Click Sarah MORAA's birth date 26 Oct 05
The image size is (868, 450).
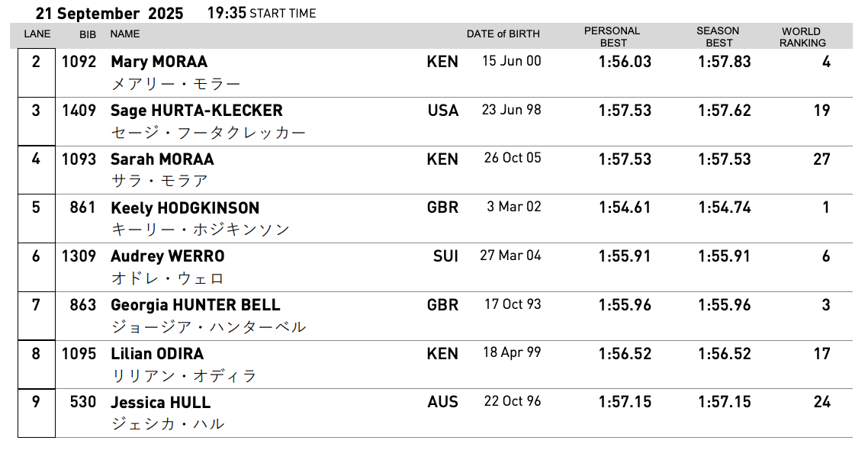coord(512,158)
